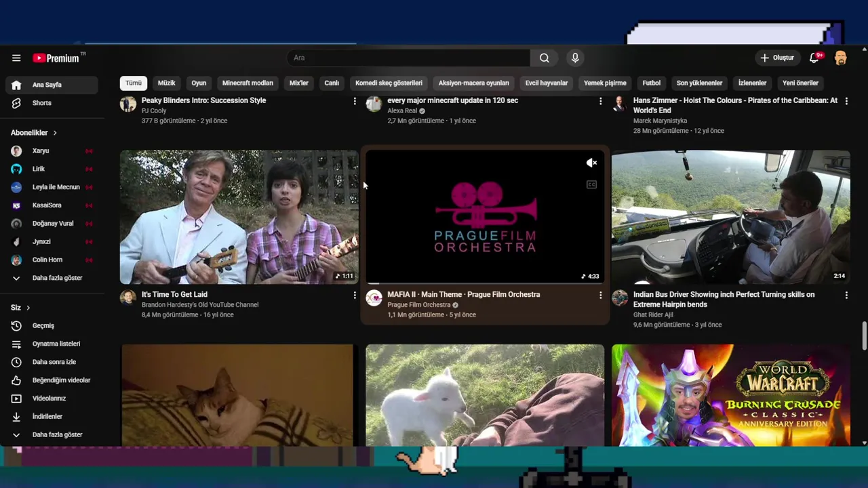Open Alexa Real channel name link
This screenshot has width=868, height=488.
(402, 110)
